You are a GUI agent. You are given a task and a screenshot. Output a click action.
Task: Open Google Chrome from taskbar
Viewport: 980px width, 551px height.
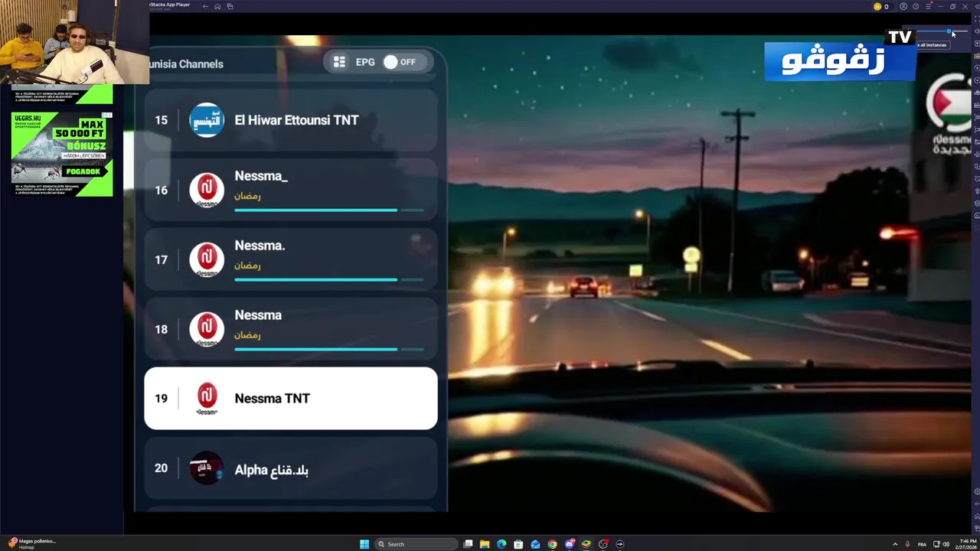click(552, 544)
